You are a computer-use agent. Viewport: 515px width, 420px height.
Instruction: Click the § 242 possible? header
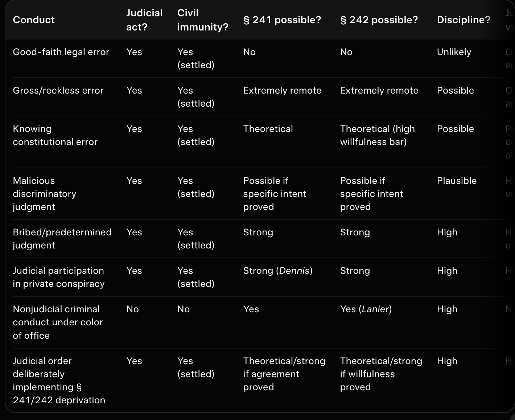click(x=379, y=20)
